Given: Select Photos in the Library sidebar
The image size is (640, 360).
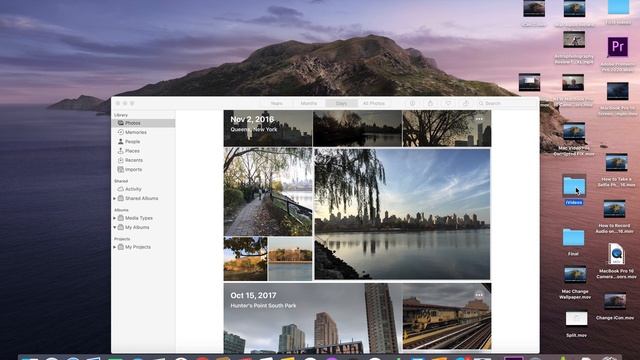Looking at the screenshot, I should pyautogui.click(x=144, y=123).
